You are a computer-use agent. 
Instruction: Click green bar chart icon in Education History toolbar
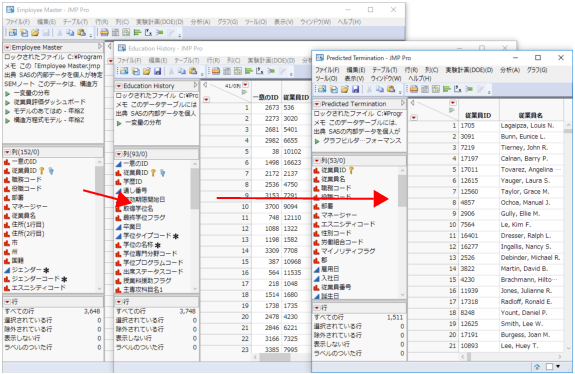249,71
